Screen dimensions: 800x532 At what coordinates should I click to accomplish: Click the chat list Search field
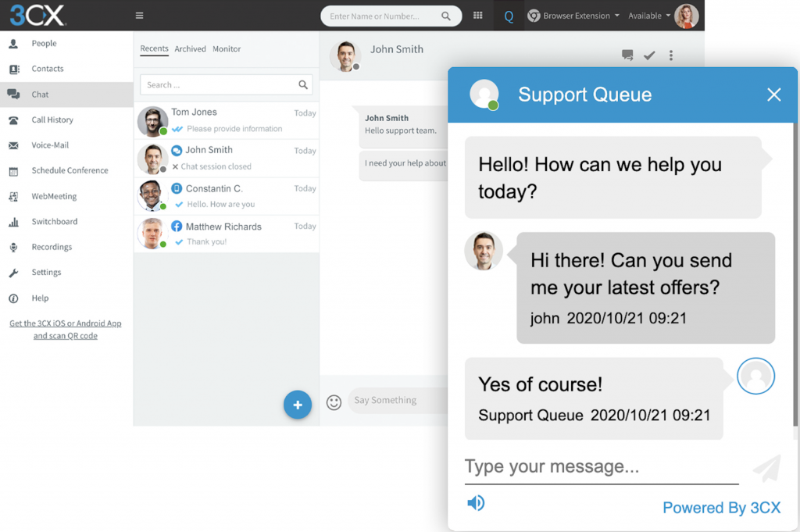(x=219, y=85)
